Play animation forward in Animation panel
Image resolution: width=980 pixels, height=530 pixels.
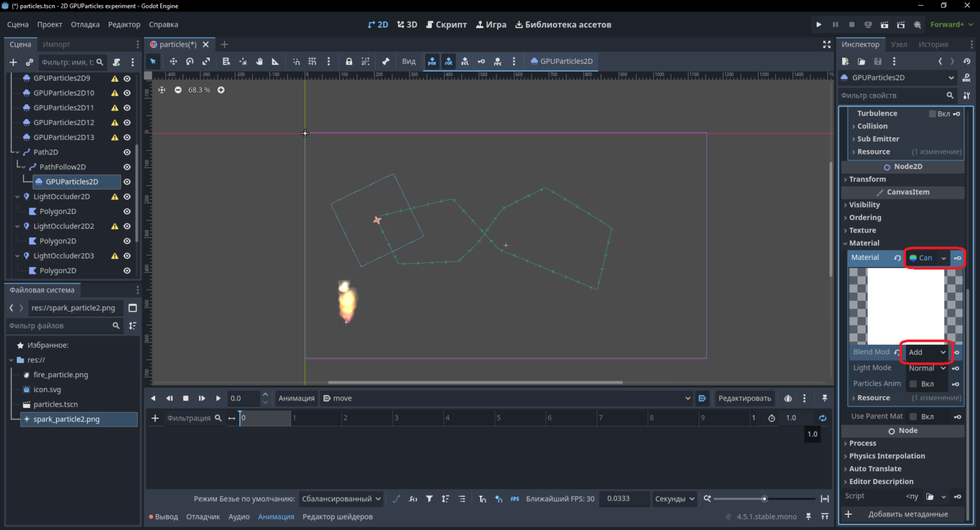(218, 398)
